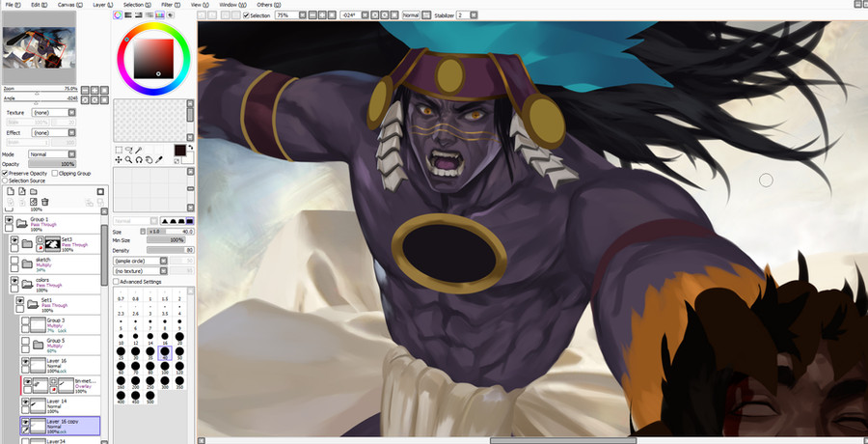868x444 pixels.
Task: Create a new normal layer
Action: tap(10, 191)
